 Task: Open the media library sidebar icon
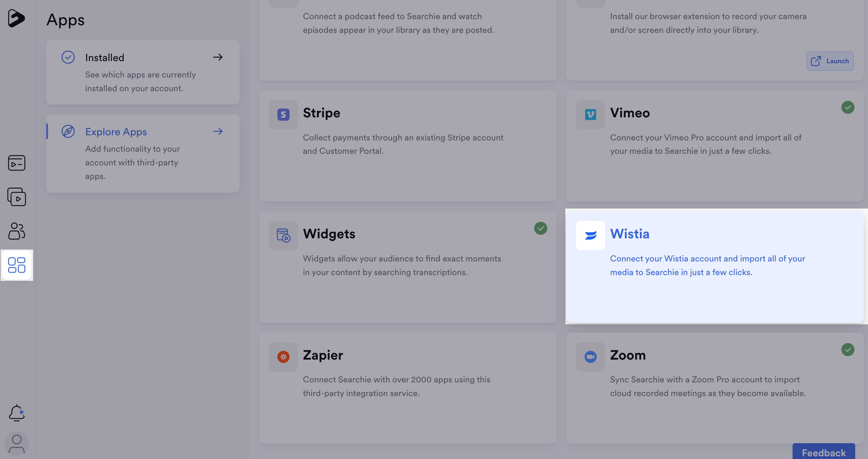[x=16, y=197]
